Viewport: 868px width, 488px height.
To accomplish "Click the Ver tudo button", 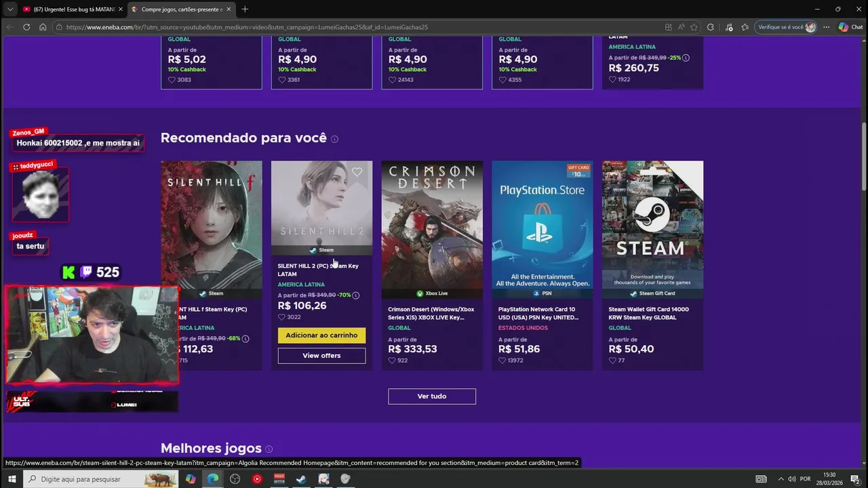I will (432, 396).
